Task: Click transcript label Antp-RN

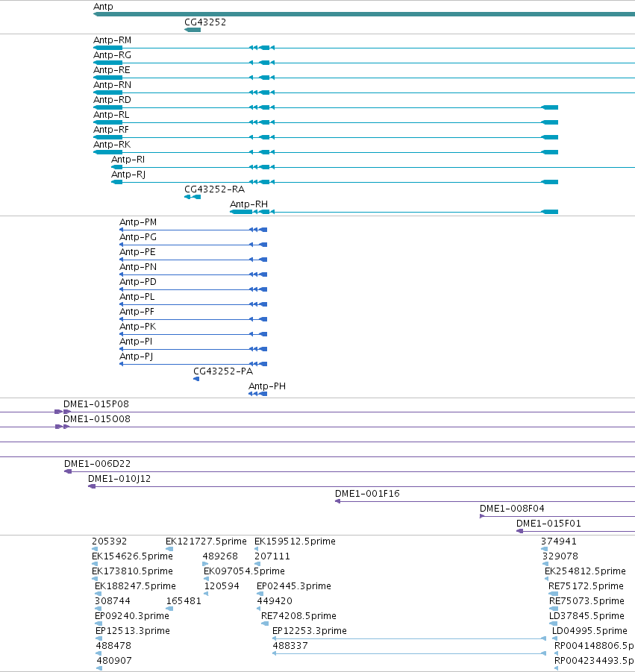Action: click(113, 85)
